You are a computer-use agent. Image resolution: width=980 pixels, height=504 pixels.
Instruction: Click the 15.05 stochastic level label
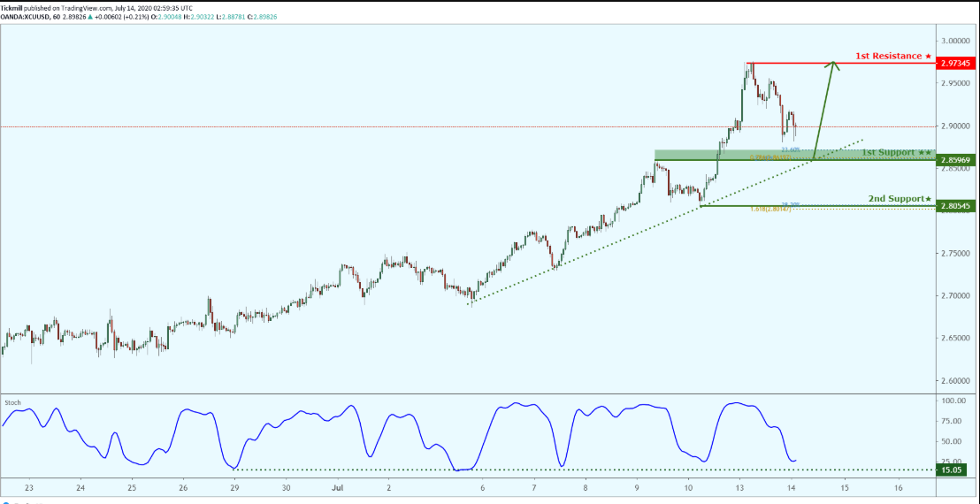pyautogui.click(x=951, y=470)
